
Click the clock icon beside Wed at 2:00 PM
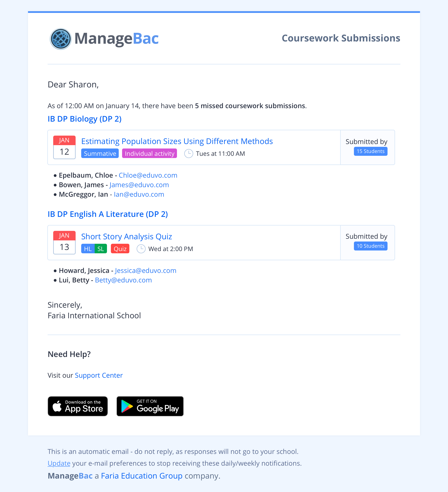click(141, 249)
